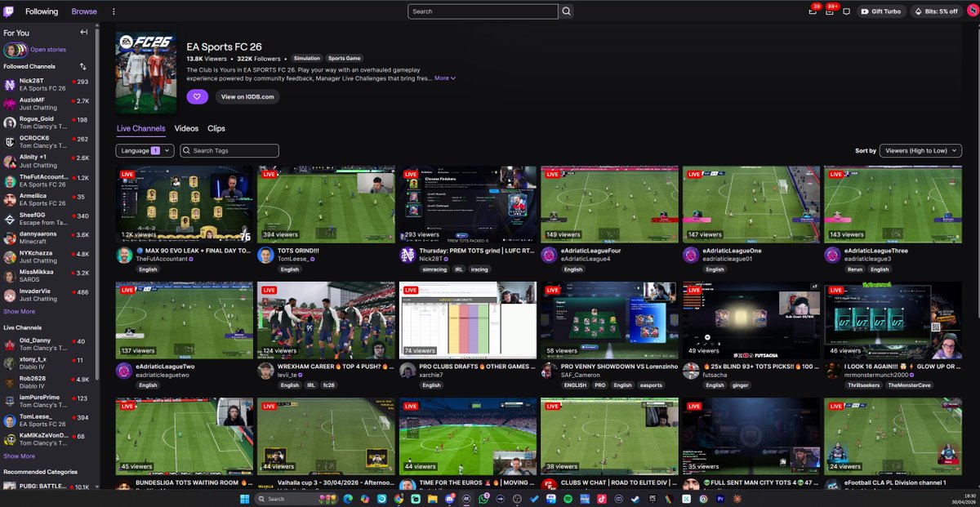Open the three-dot more menu in top nav
This screenshot has height=507, width=980.
pos(114,11)
